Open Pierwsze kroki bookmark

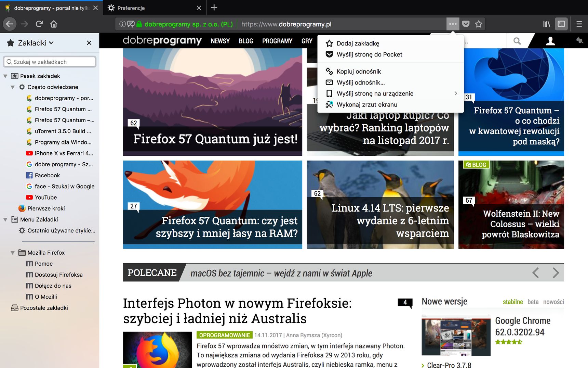[42, 208]
